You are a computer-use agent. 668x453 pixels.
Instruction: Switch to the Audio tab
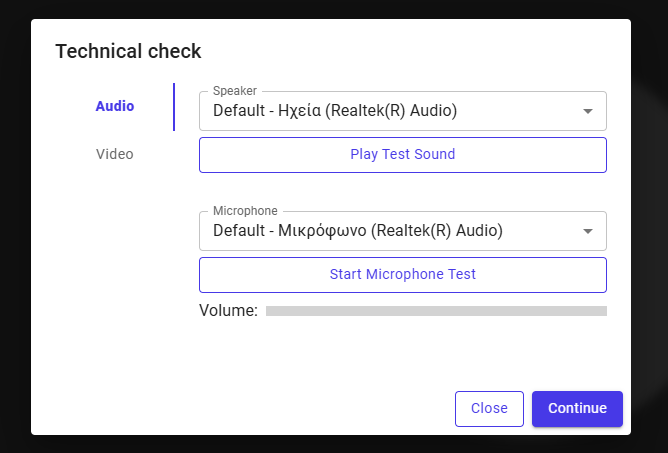115,106
